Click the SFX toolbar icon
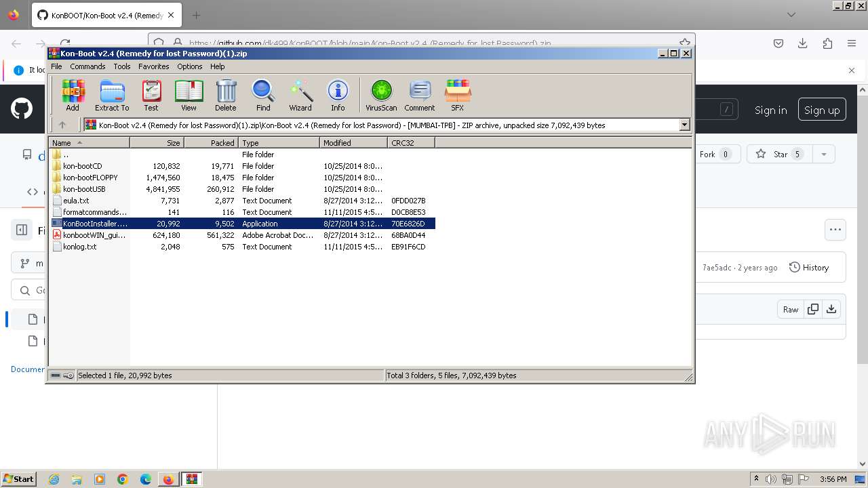This screenshot has height=488, width=868. (x=458, y=95)
